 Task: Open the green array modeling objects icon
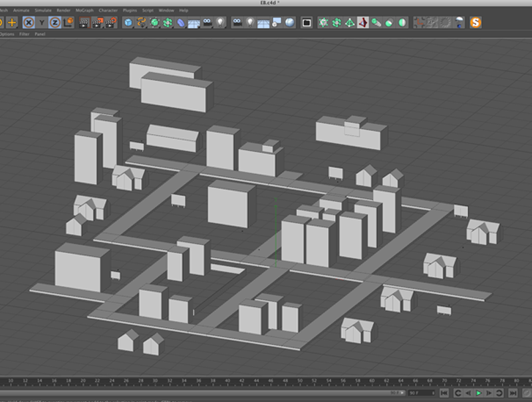[x=168, y=23]
